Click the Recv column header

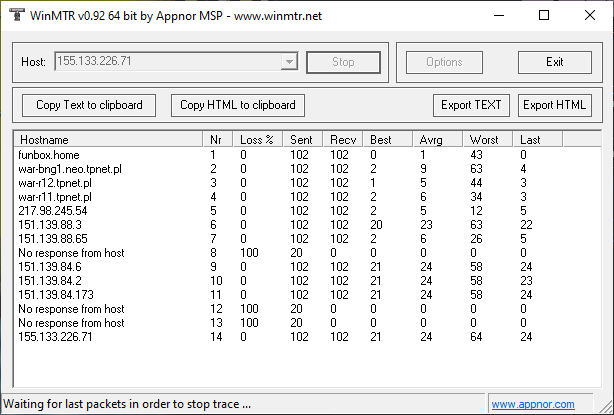tap(343, 140)
